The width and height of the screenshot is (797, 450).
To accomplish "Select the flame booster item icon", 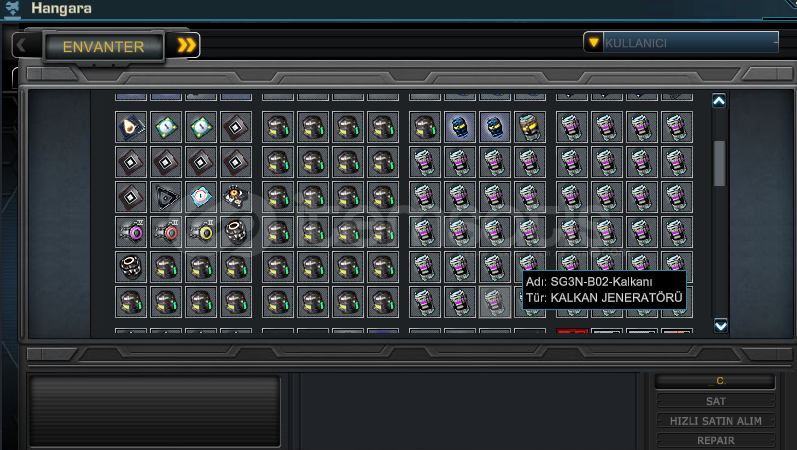I will (x=131, y=127).
